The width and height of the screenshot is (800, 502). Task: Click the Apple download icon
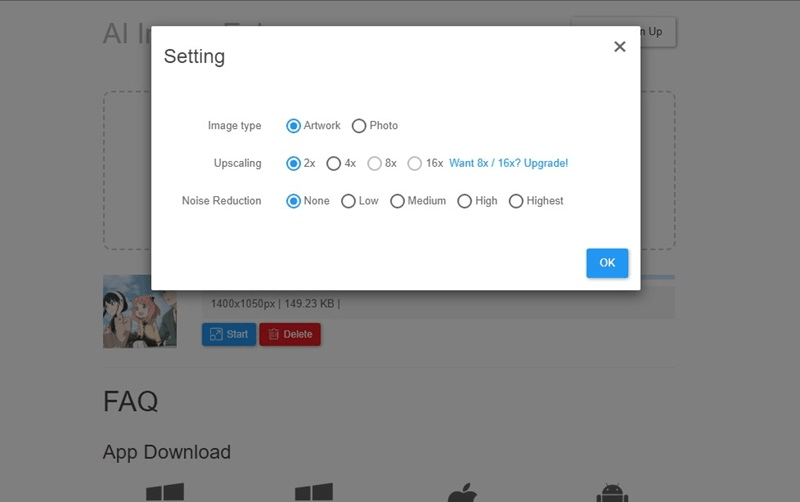tap(461, 492)
